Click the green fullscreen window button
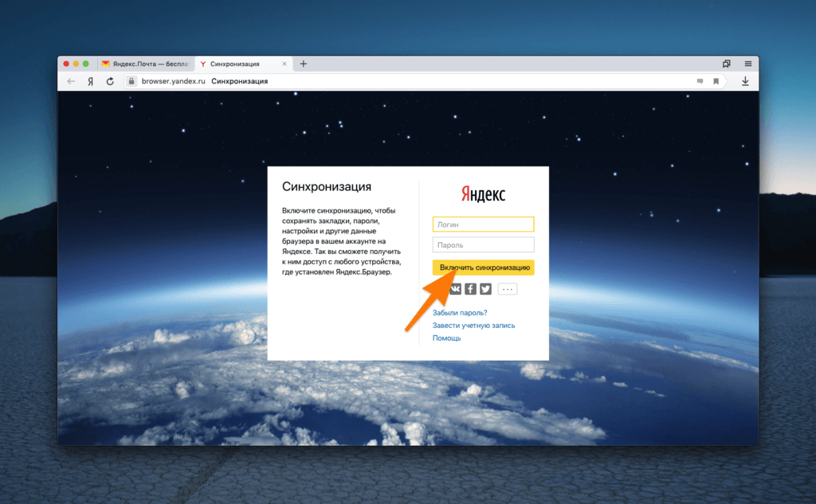The height and width of the screenshot is (504, 816). coord(86,64)
